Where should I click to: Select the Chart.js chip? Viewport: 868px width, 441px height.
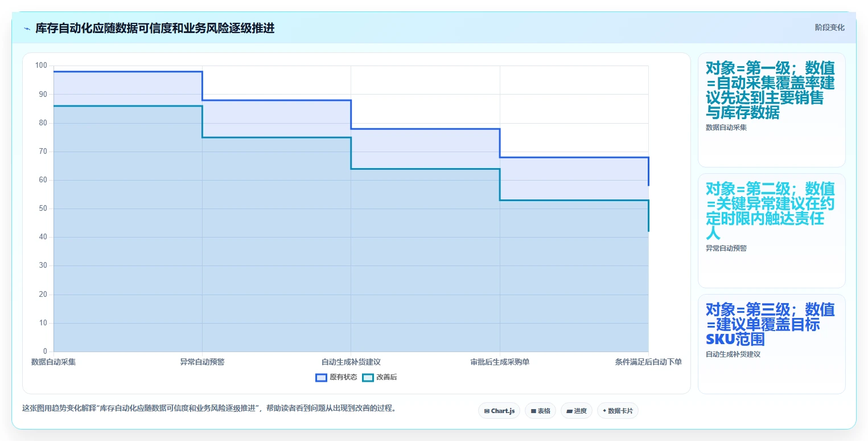click(499, 411)
